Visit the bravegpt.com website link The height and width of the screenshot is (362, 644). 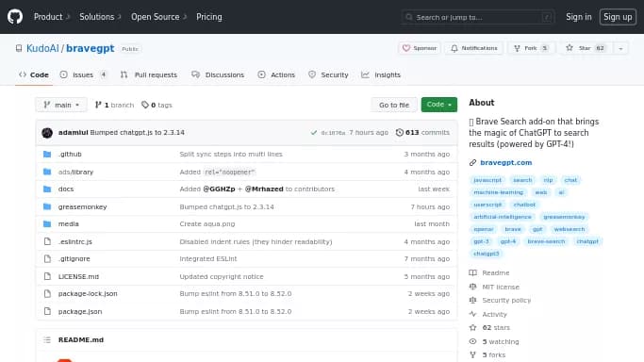pyautogui.click(x=506, y=162)
